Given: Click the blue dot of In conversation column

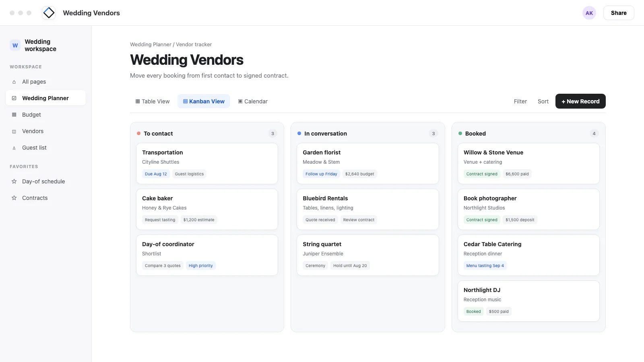Looking at the screenshot, I should click(299, 134).
